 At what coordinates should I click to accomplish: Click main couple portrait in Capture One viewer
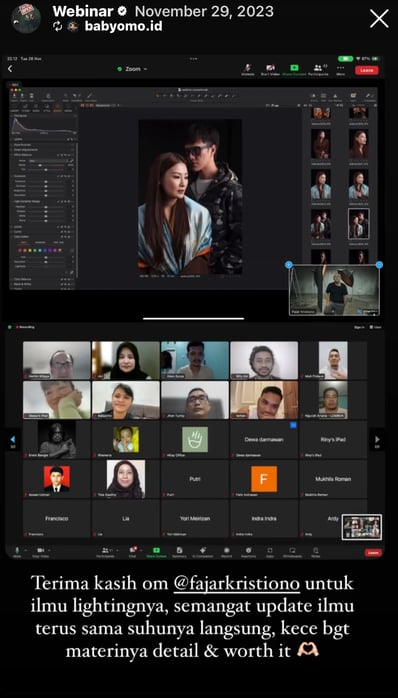191,197
